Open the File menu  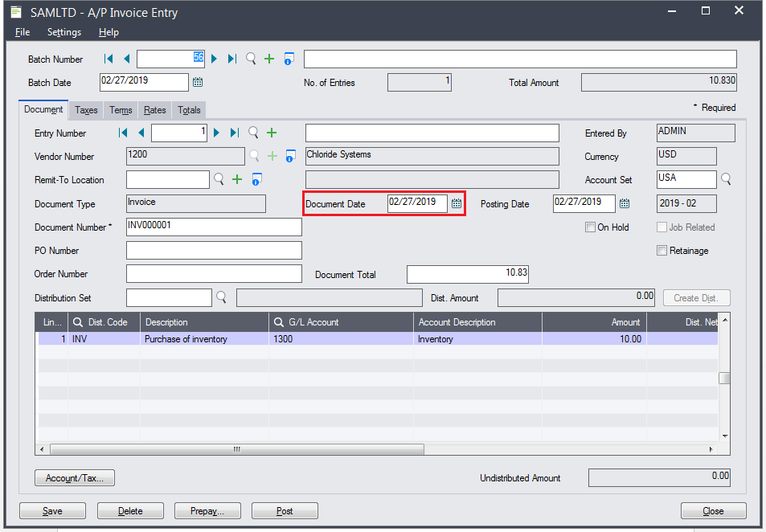click(x=23, y=32)
